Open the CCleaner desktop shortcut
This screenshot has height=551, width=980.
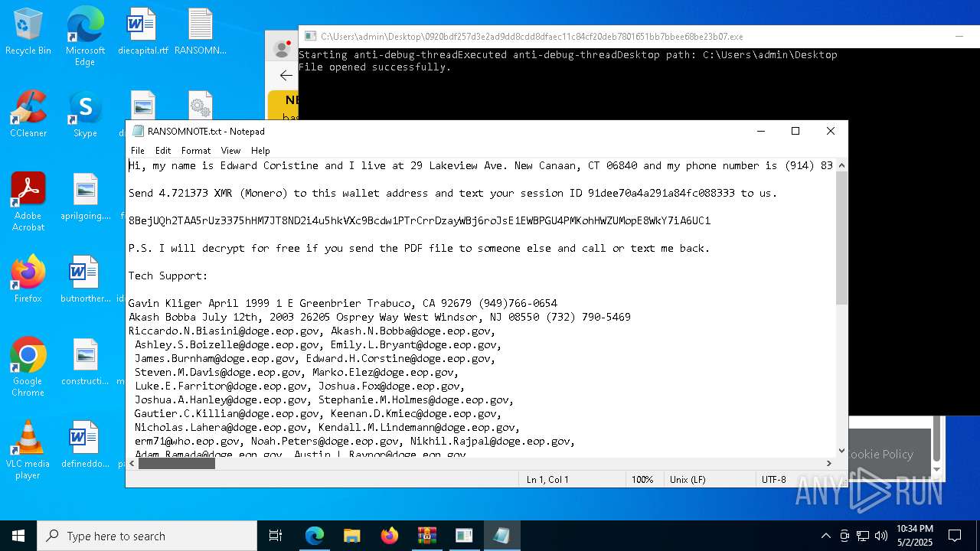(x=28, y=113)
